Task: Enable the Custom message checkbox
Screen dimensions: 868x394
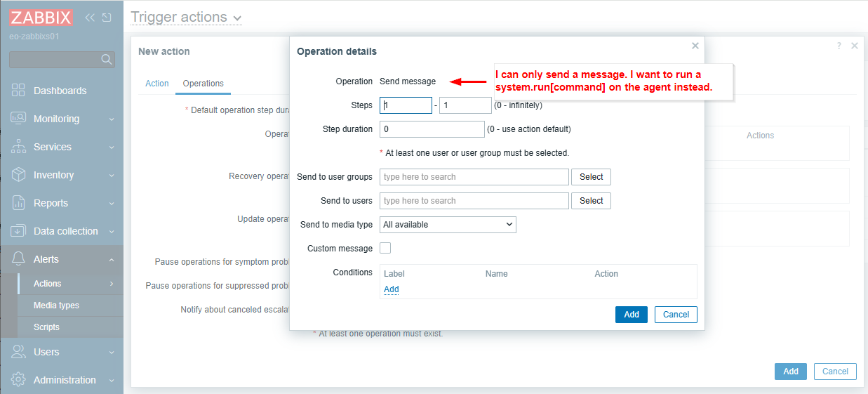Action: (385, 248)
